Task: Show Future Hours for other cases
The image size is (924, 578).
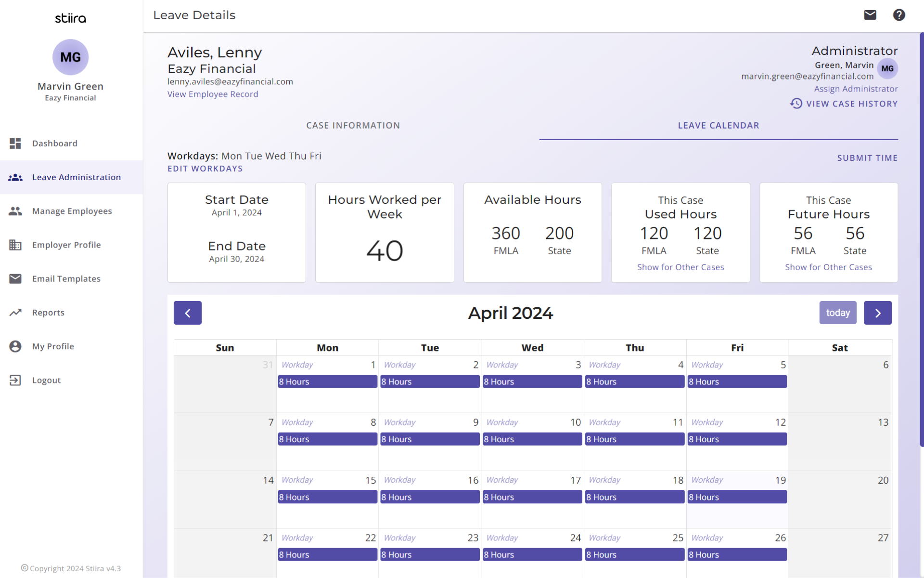Action: (828, 267)
